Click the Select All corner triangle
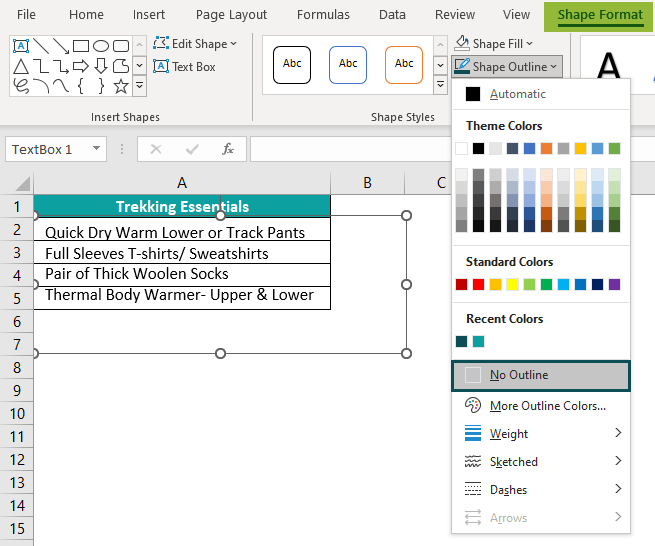 click(22, 183)
